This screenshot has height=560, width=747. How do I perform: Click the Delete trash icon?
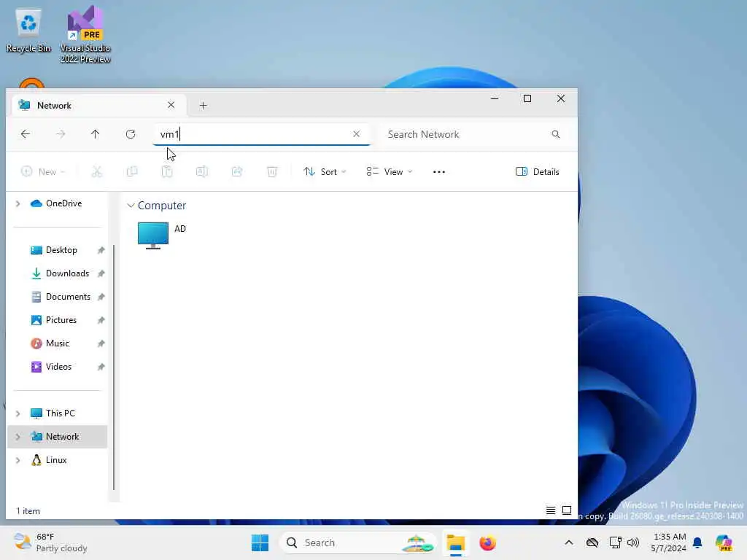[272, 171]
